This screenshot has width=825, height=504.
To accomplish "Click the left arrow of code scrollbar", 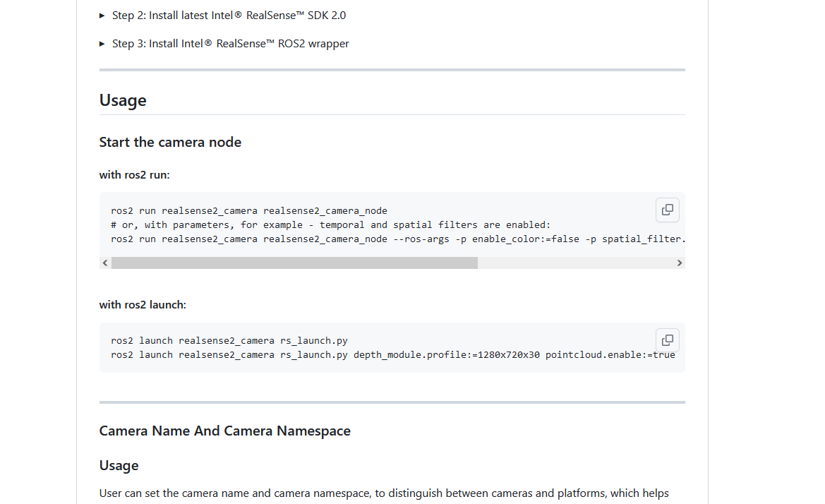I will (105, 263).
